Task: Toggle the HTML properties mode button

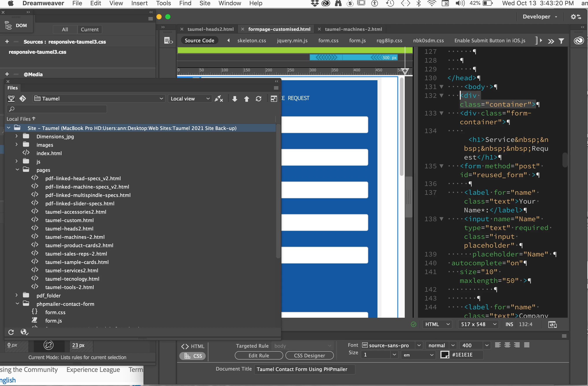Action: pos(193,346)
